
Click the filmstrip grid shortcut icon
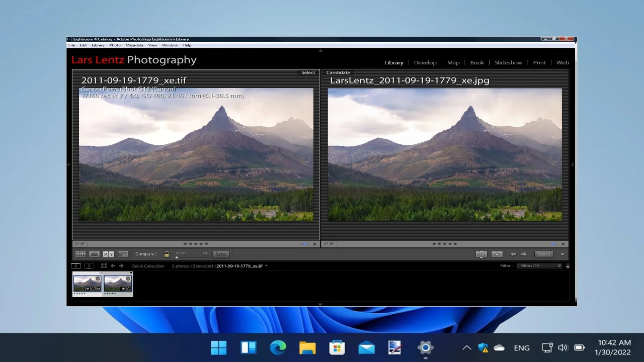coord(104,266)
